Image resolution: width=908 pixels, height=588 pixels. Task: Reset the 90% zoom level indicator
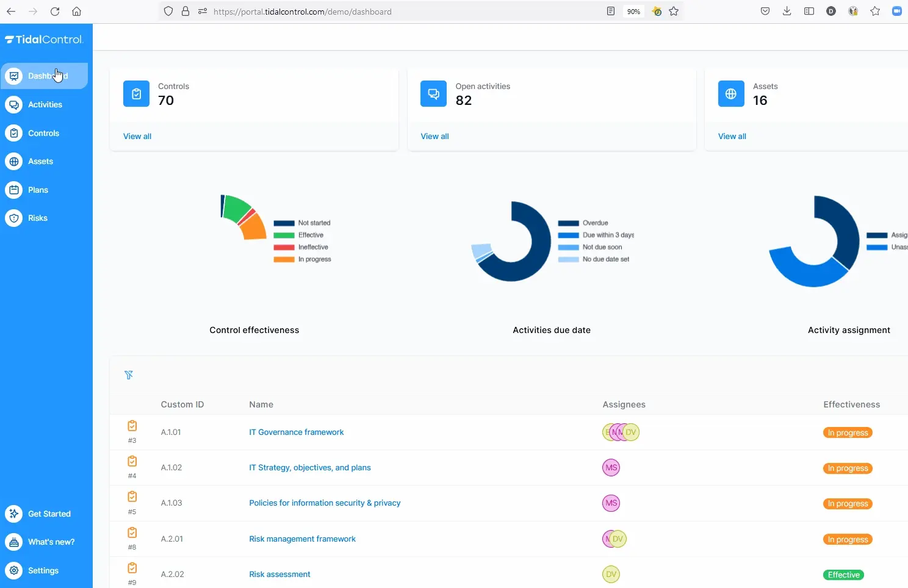pos(634,11)
